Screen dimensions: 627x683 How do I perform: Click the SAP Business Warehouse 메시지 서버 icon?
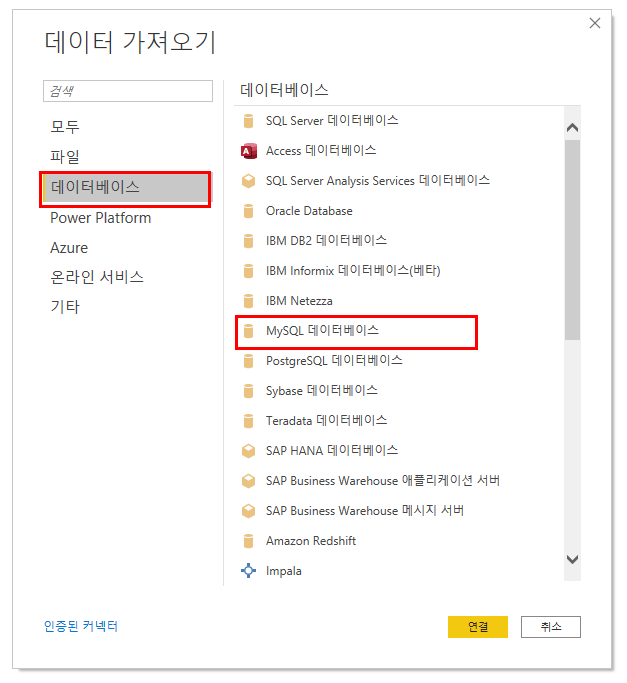click(248, 511)
